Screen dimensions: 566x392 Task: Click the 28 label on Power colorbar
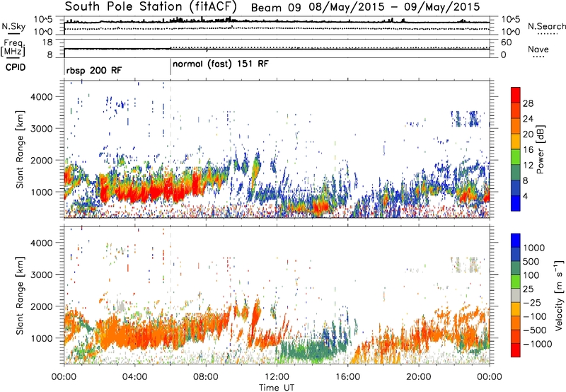click(x=528, y=103)
